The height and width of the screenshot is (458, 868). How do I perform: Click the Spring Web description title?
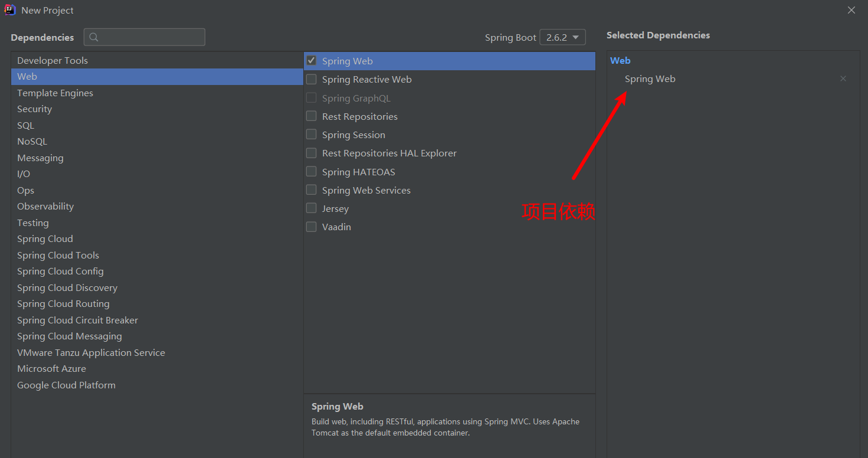338,406
